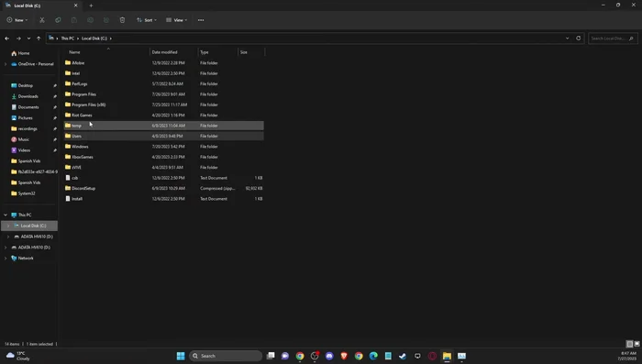Click the Search Local Disk field
Image resolution: width=642 pixels, height=364 pixels.
613,39
